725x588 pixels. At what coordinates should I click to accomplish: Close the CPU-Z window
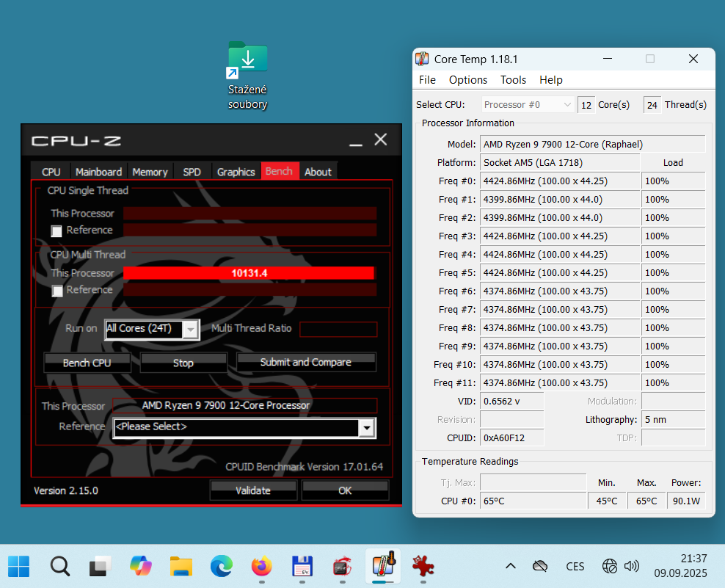[x=381, y=139]
